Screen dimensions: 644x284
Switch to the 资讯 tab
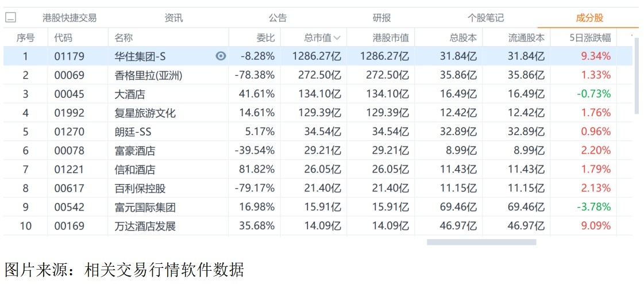[173, 18]
